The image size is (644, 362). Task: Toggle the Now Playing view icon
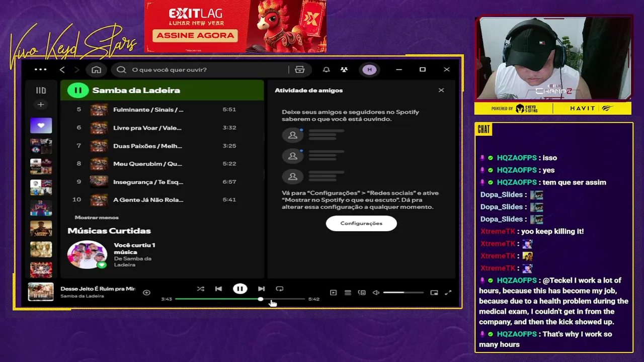333,293
